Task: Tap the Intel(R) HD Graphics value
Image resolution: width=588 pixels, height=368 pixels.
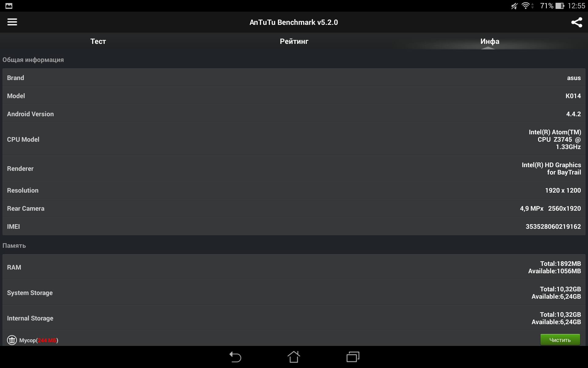Action: (x=551, y=169)
